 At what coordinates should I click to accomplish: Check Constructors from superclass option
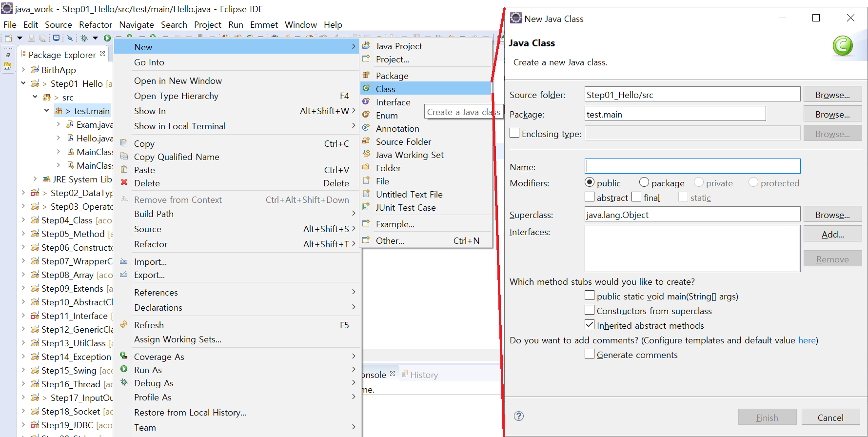(x=590, y=310)
